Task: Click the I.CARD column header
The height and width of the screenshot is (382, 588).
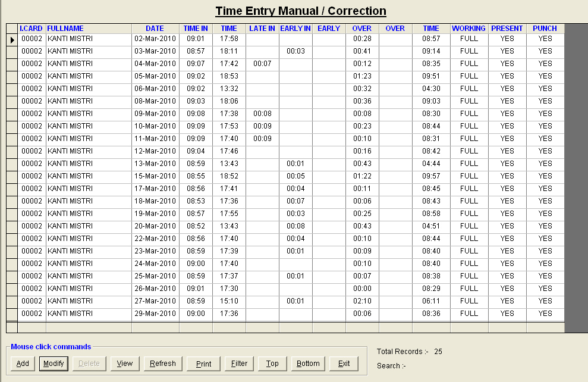Action: tap(32, 29)
